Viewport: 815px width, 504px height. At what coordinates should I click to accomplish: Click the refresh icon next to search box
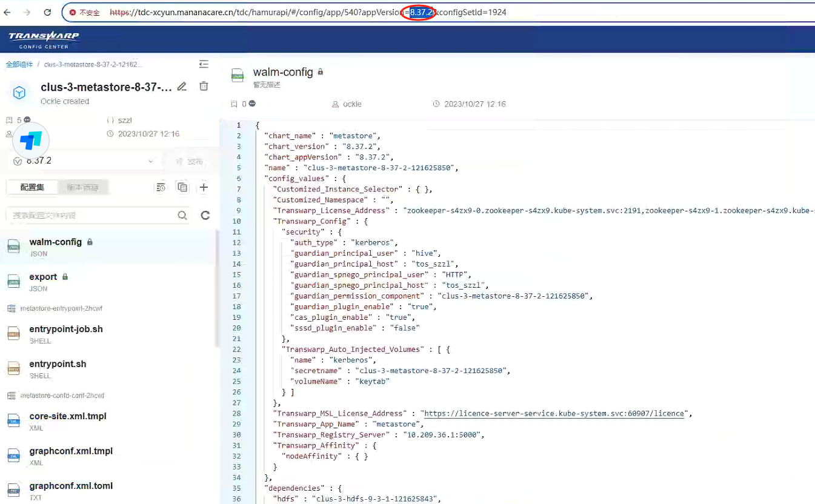pyautogui.click(x=205, y=215)
